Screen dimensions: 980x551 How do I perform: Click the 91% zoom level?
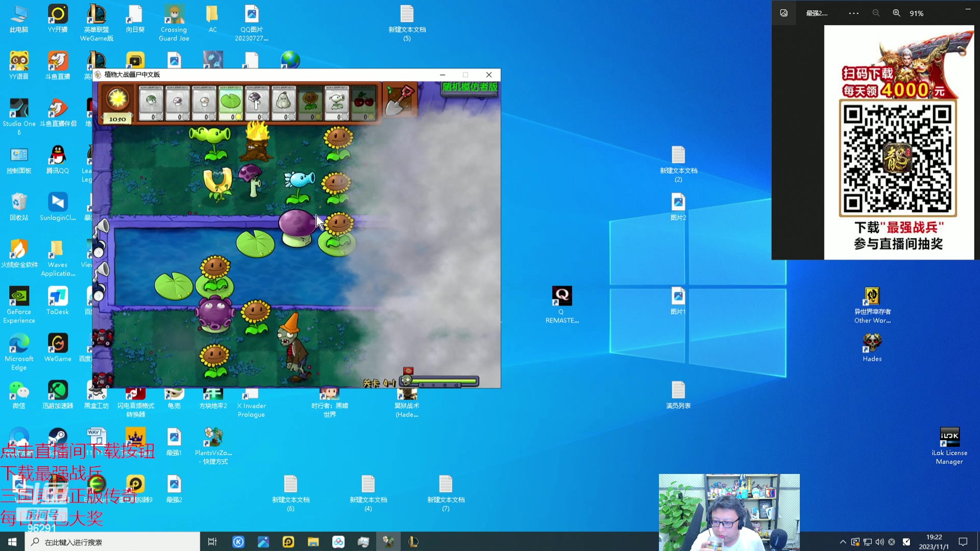click(x=917, y=14)
